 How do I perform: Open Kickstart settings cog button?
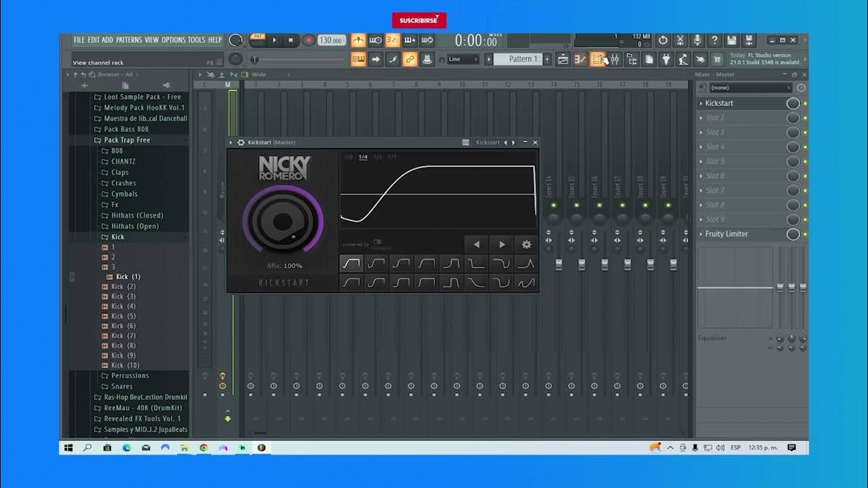tap(526, 244)
